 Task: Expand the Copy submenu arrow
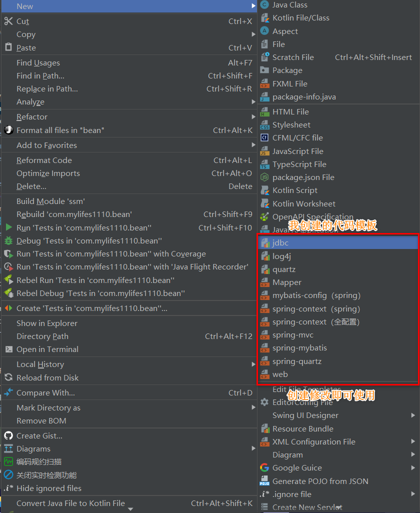(x=253, y=34)
